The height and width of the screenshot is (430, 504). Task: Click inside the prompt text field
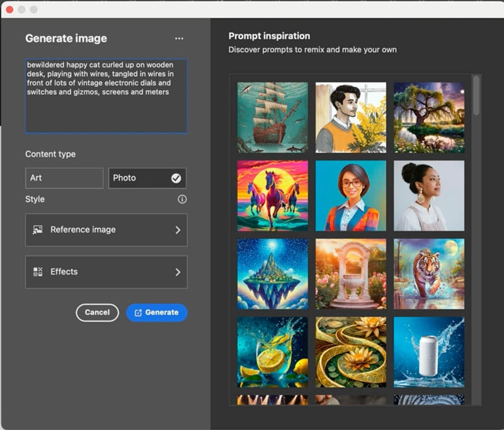coord(106,96)
